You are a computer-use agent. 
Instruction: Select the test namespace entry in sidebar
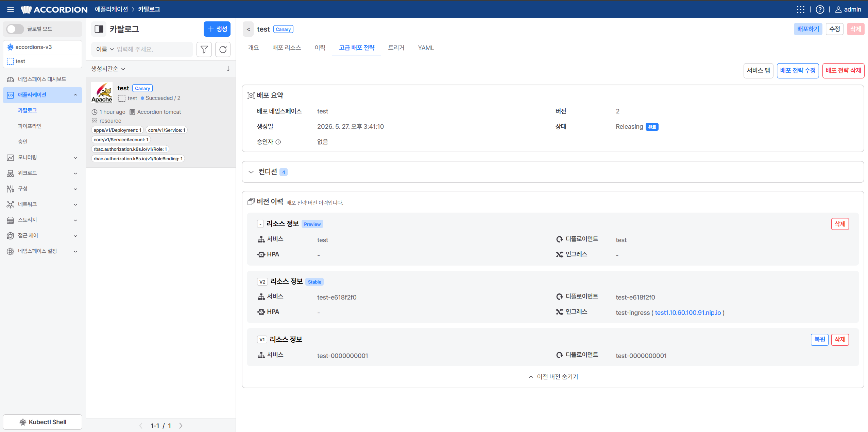(x=42, y=61)
